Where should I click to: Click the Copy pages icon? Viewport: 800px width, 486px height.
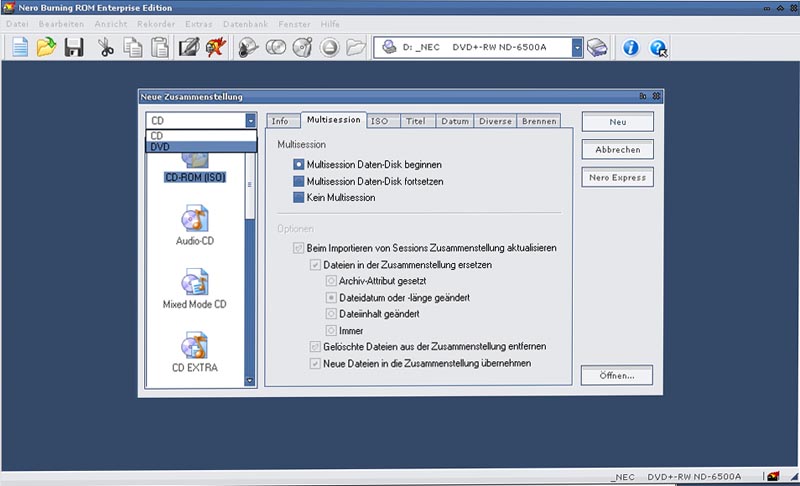click(133, 47)
